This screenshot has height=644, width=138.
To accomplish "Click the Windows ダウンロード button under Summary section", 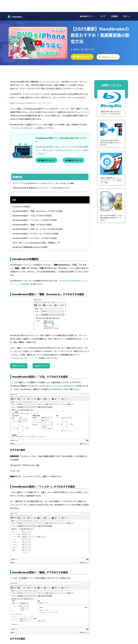I will (19, 366).
